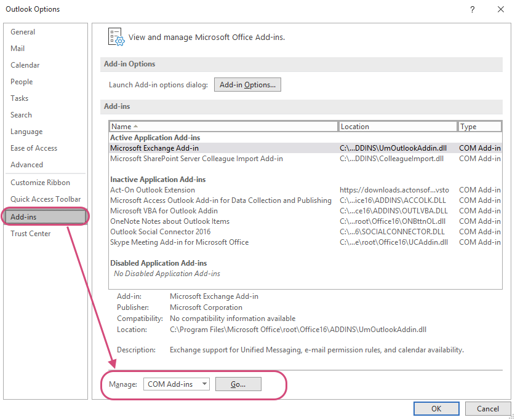The image size is (515, 420).
Task: Select Microsoft SharePoint Server Colleague Import Add-in
Action: pyautogui.click(x=305, y=159)
